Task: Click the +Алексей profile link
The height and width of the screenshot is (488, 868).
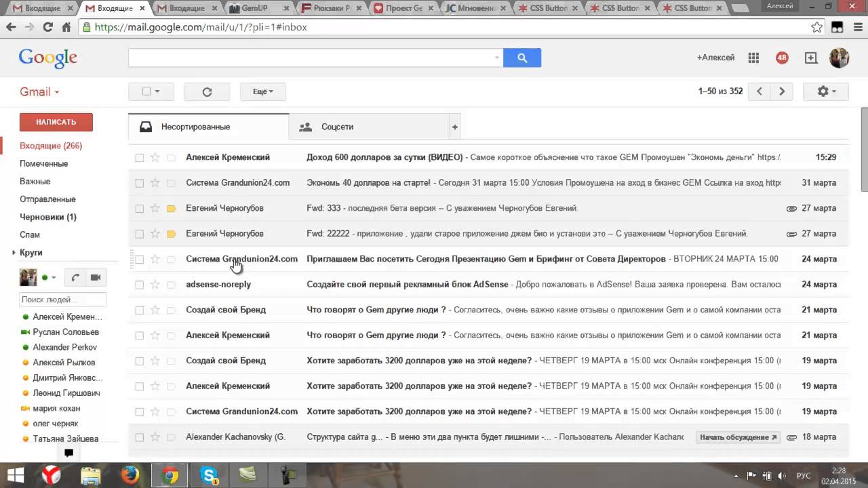Action: [x=715, y=58]
